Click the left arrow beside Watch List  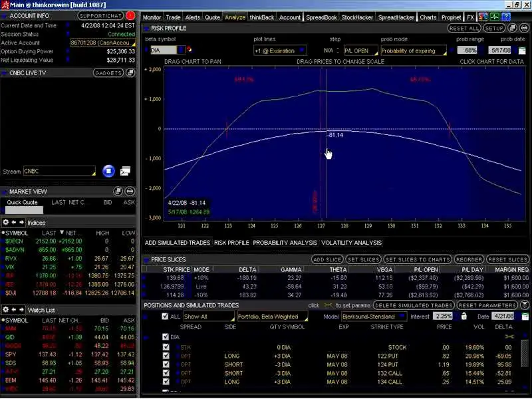coord(14,310)
